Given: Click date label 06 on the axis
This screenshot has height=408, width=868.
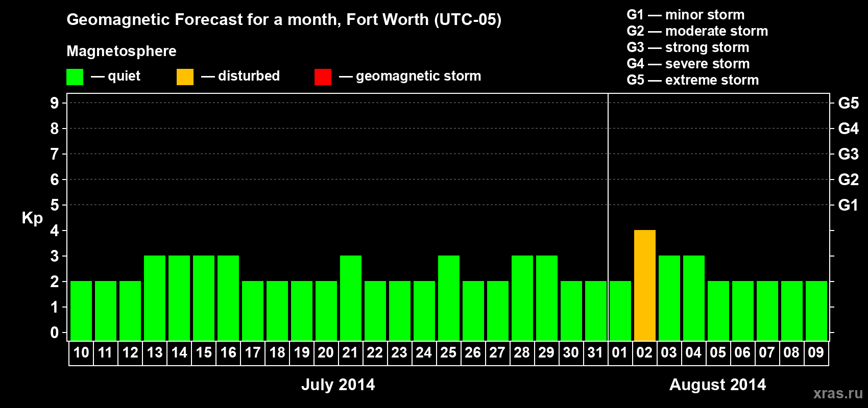Looking at the screenshot, I should pyautogui.click(x=742, y=353).
